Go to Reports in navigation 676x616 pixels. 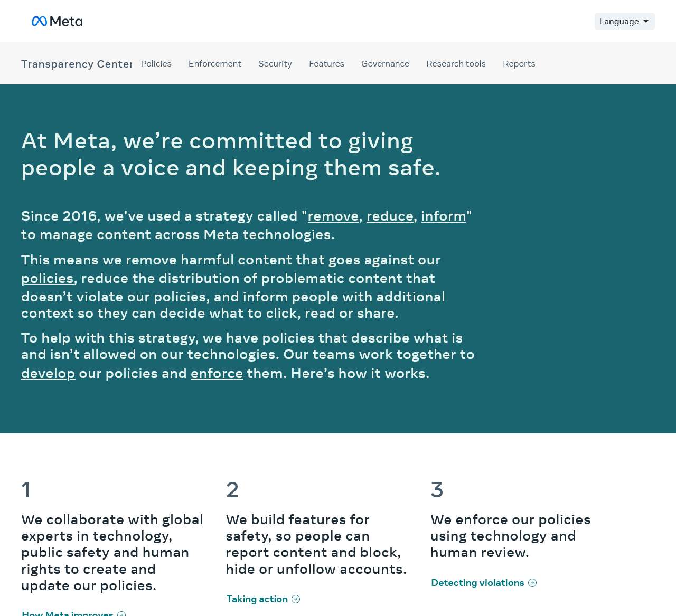(x=519, y=63)
